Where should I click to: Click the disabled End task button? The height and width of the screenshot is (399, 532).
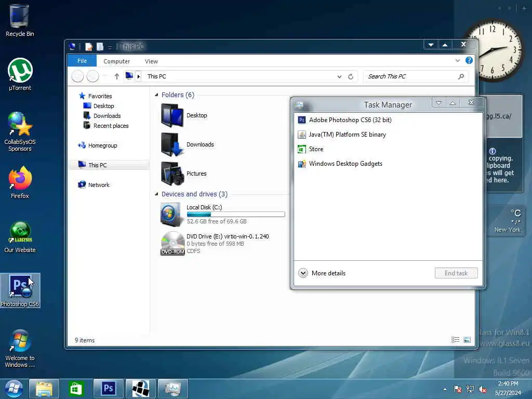456,273
